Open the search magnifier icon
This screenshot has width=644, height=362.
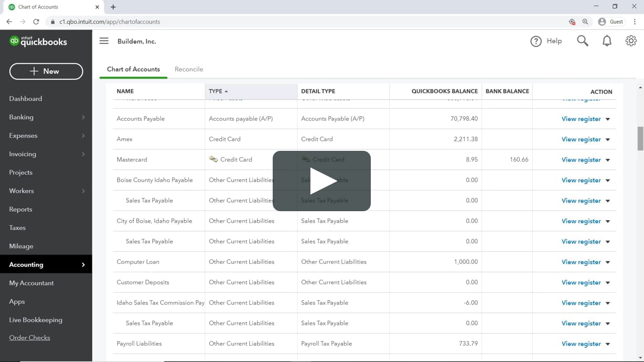point(583,41)
